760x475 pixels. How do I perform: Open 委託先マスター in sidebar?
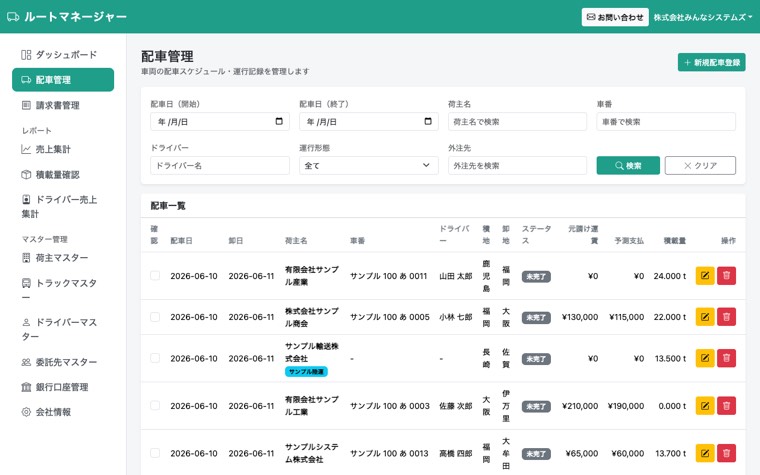63,362
